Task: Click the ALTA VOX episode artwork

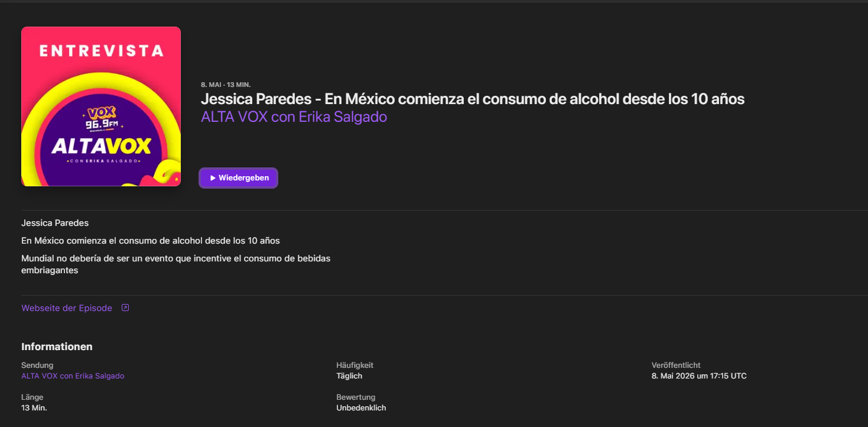Action: pyautogui.click(x=101, y=106)
